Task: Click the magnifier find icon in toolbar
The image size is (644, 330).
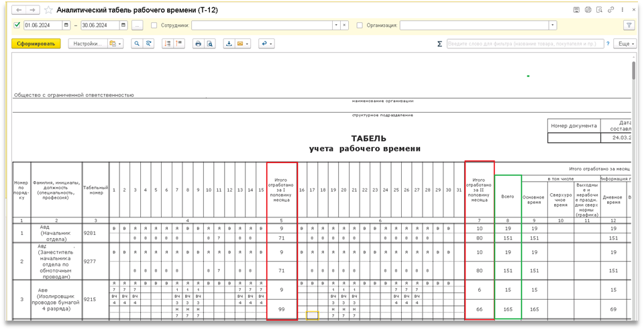Action: pos(137,44)
